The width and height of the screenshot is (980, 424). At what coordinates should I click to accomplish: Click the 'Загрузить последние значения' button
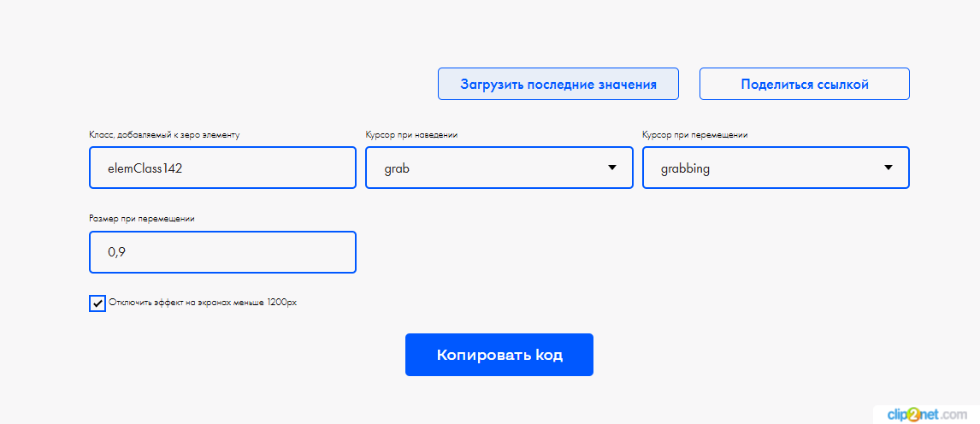coord(558,85)
